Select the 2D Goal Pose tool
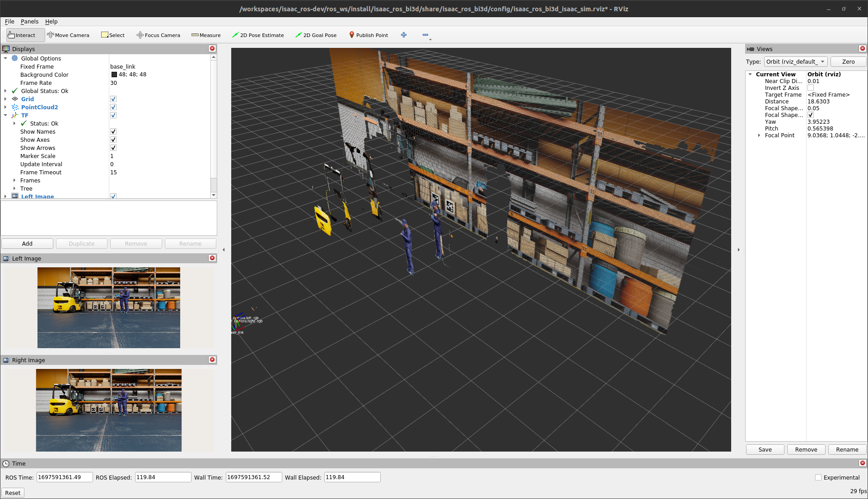 [x=316, y=35]
